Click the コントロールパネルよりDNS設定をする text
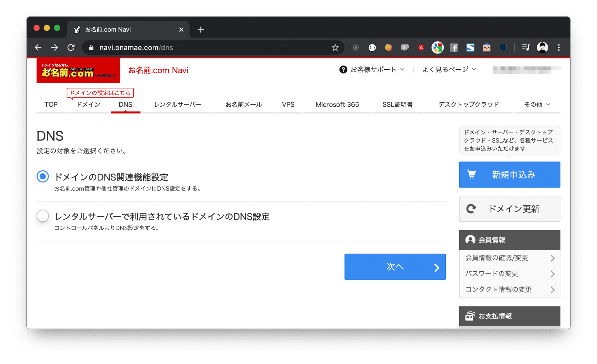The image size is (597, 364). tap(107, 228)
